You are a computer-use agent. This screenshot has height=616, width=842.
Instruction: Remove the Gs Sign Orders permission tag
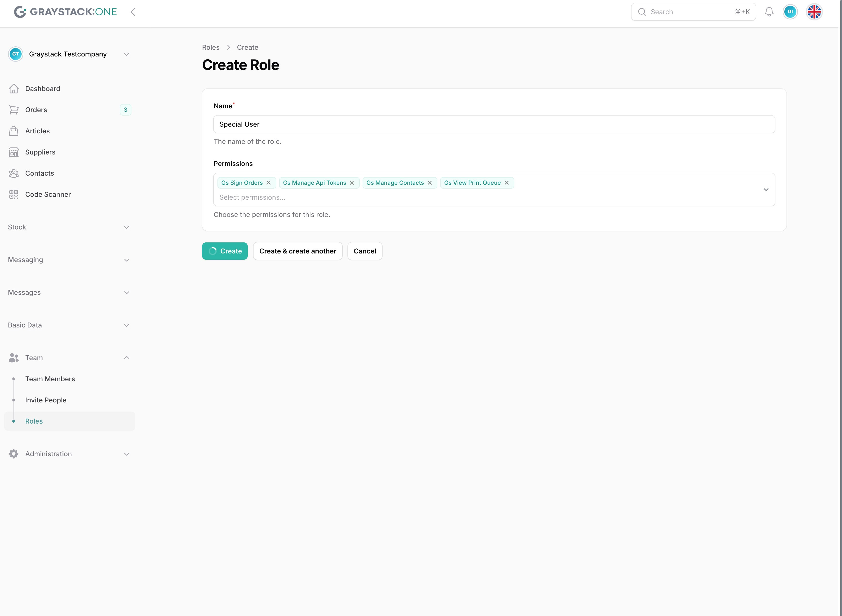(x=268, y=183)
